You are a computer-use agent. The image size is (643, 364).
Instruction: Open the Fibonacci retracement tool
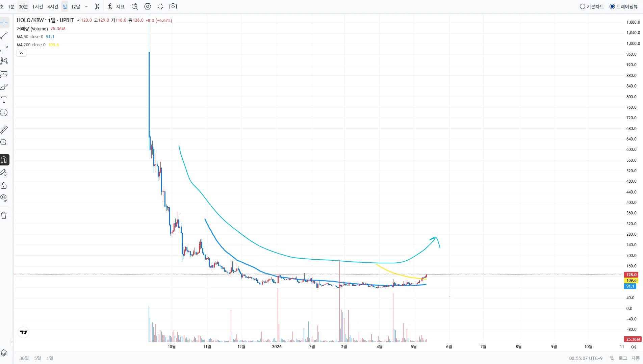(x=4, y=48)
